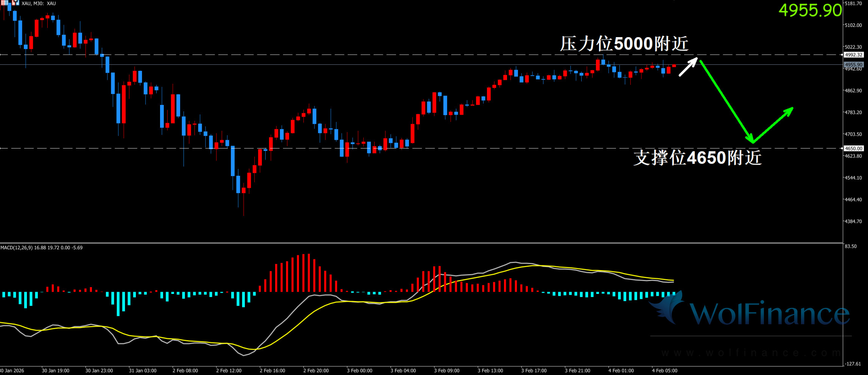Click the green 4955.90 price display
868x375 pixels.
(810, 10)
